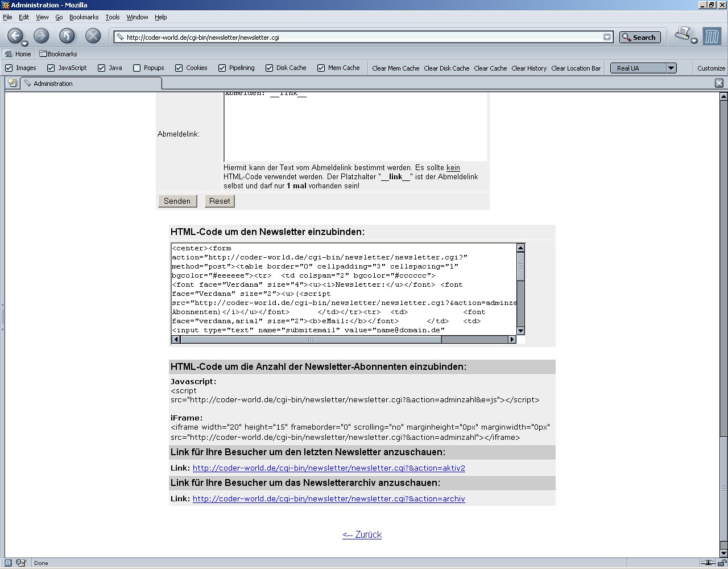This screenshot has width=728, height=569.
Task: Open the Real UA dropdown
Action: pyautogui.click(x=643, y=68)
